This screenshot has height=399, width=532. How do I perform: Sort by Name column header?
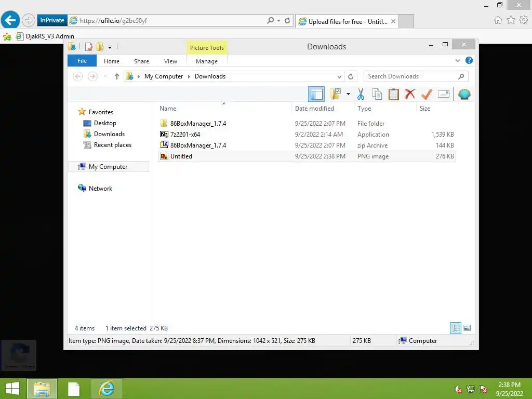coord(168,109)
